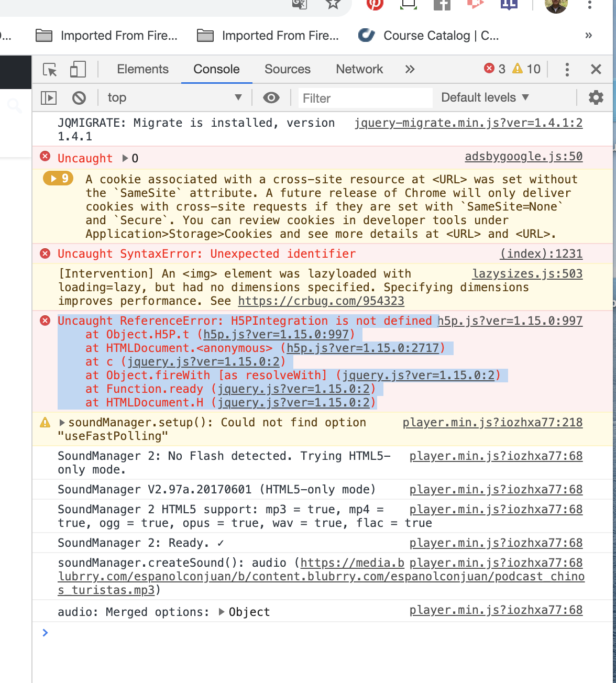Expand the Uncaught object arrow
The width and height of the screenshot is (616, 683).
pos(125,158)
